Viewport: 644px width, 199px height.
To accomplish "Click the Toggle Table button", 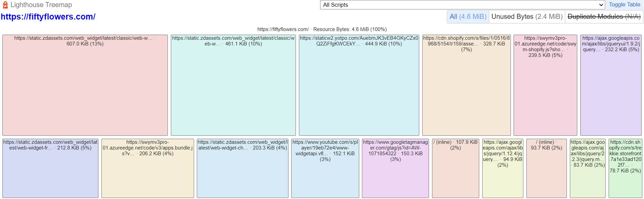I will click(624, 4).
